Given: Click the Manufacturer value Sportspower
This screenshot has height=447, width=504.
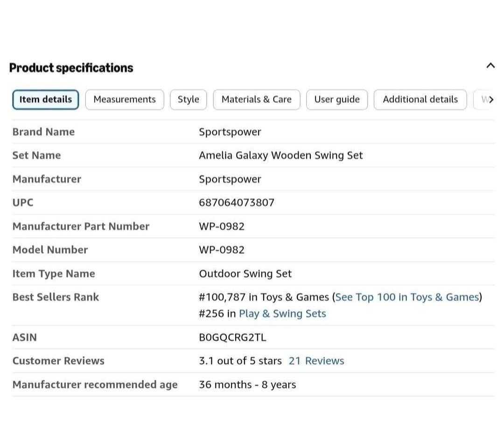Looking at the screenshot, I should click(230, 179).
